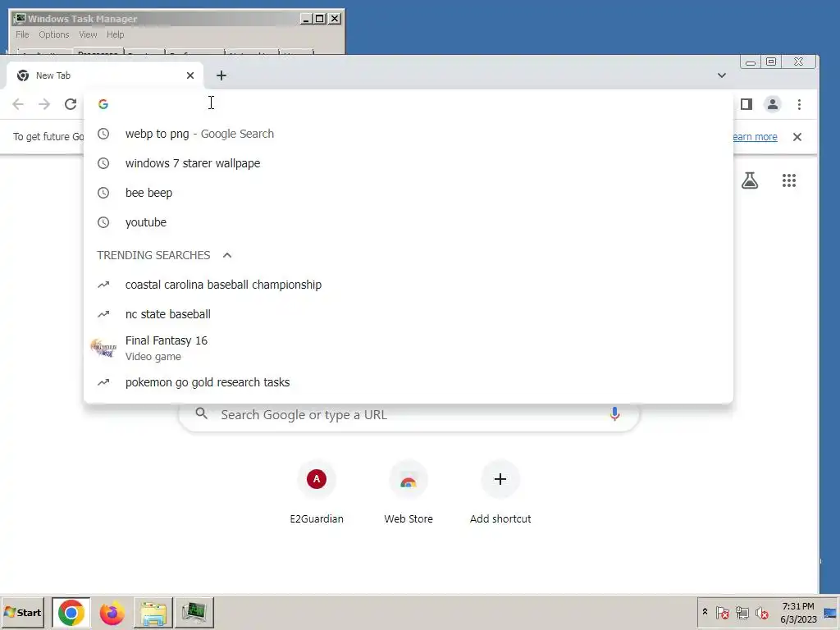Open the Web Store shortcut
The width and height of the screenshot is (840, 630).
click(409, 491)
